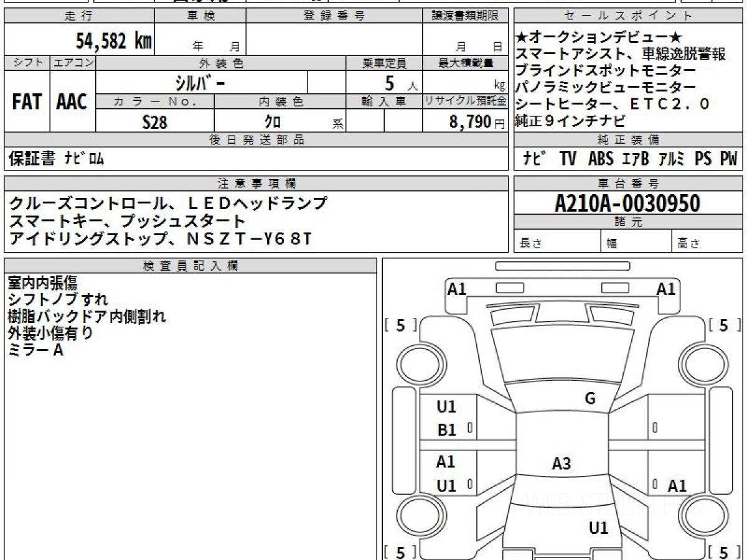This screenshot has height=560, width=747.
Task: Click the 車台番号 header
Action: (x=628, y=184)
